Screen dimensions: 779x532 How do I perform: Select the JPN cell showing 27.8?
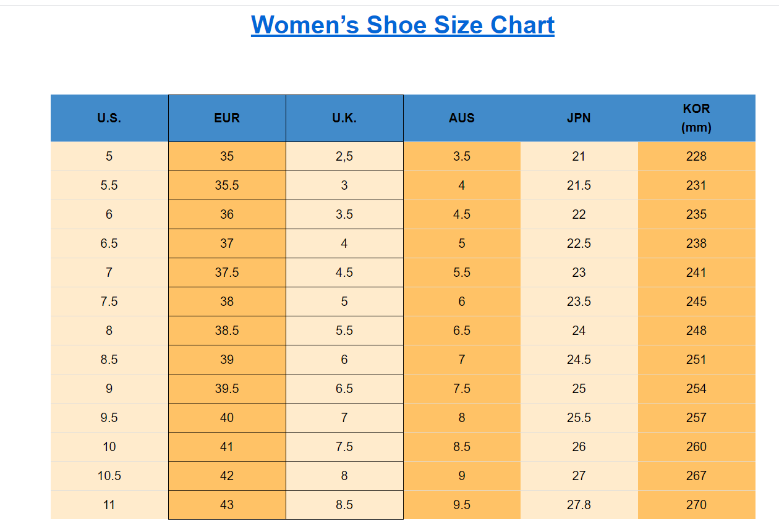click(579, 505)
